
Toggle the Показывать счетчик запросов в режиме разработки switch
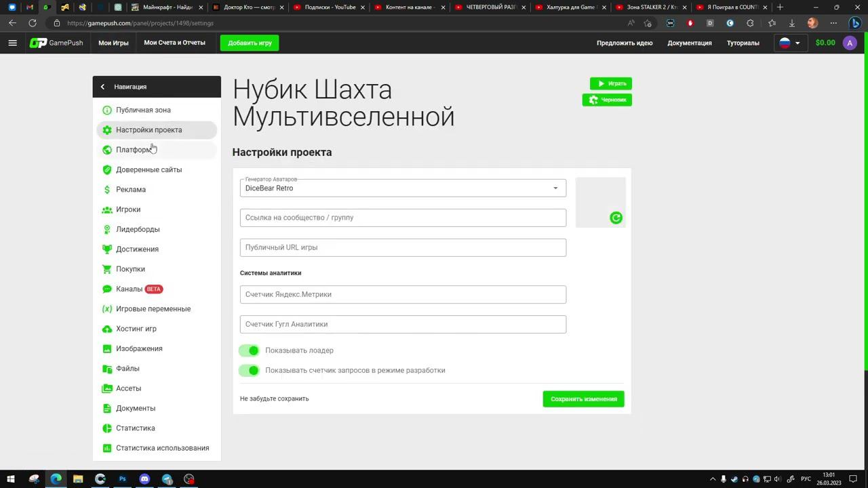249,370
